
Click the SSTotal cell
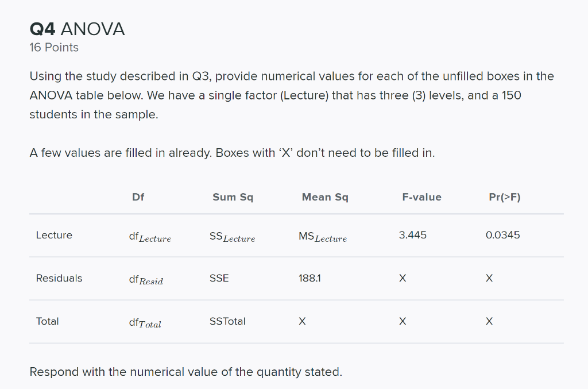pyautogui.click(x=227, y=321)
